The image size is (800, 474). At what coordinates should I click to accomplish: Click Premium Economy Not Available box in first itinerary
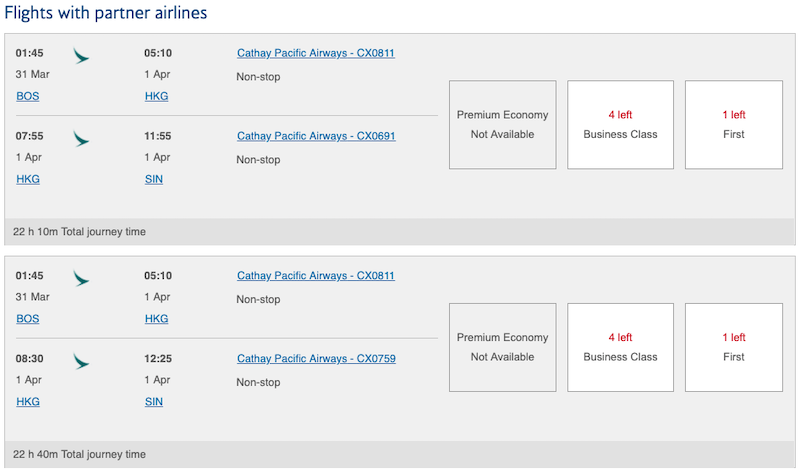tap(503, 124)
